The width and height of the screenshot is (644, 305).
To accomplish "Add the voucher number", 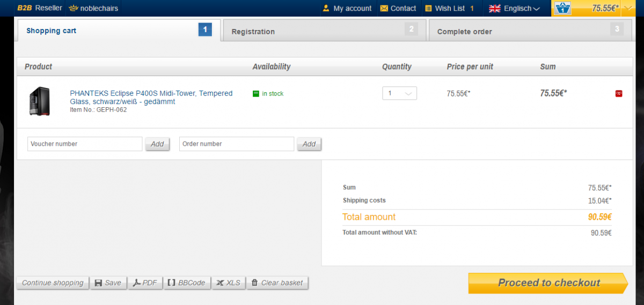I will click(x=157, y=144).
